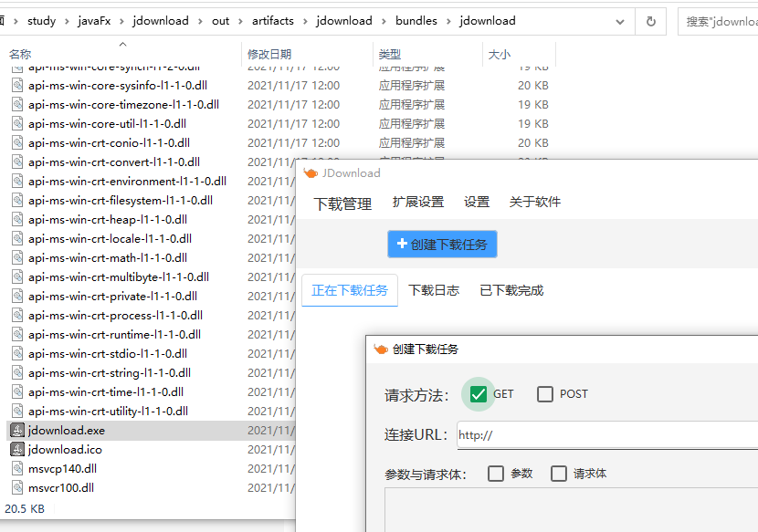Screen dimensions: 758x532
Task: Expand chevron before study in path
Action: 16,21
